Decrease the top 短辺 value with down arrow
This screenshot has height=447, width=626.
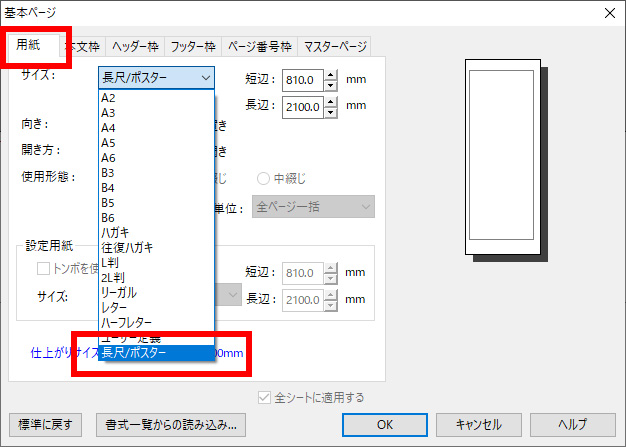[331, 85]
